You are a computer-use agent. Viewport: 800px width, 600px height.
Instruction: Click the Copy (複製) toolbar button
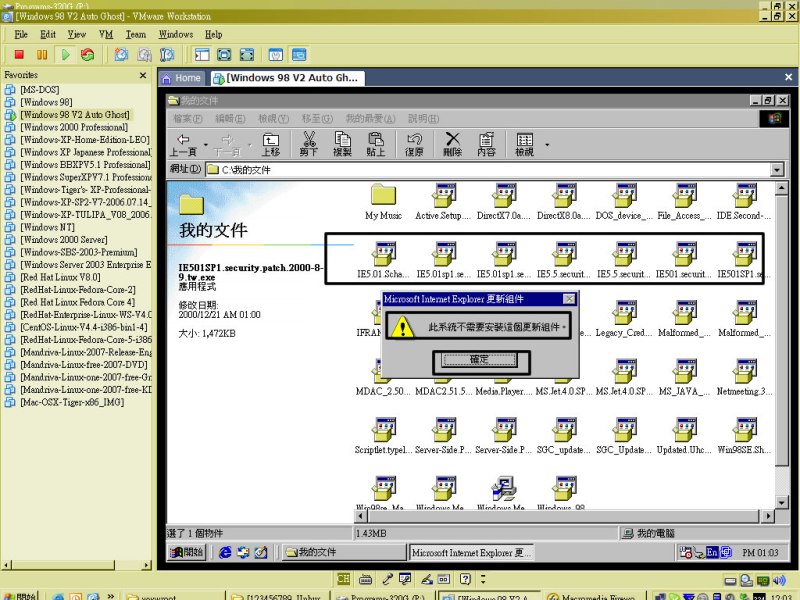click(x=342, y=144)
